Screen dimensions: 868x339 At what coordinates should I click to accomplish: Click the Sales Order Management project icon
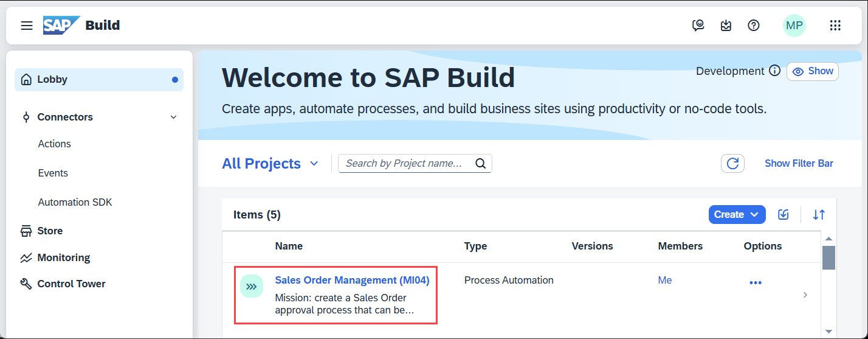(x=252, y=286)
